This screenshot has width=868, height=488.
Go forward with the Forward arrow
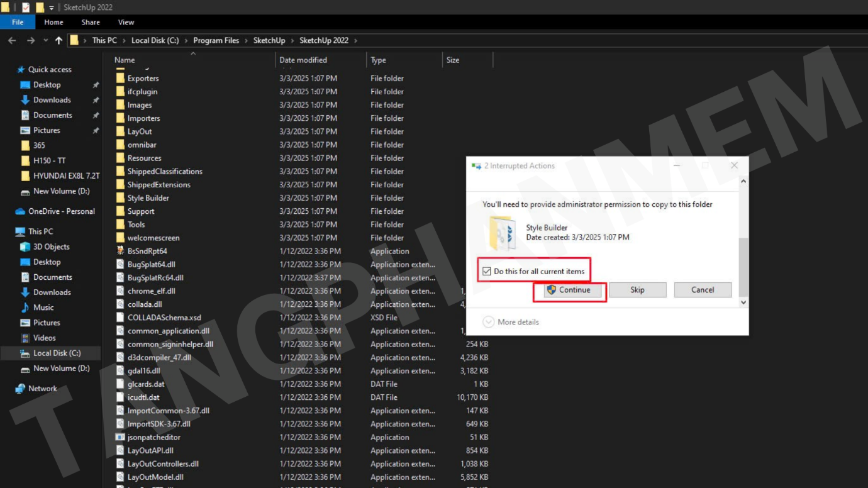coord(30,40)
